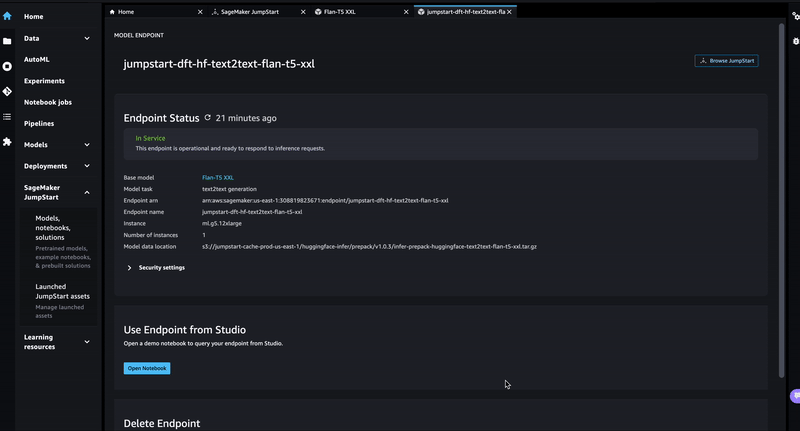Close the jumpstart-dft-hf-text2text tab
The image size is (800, 431).
[x=509, y=12]
